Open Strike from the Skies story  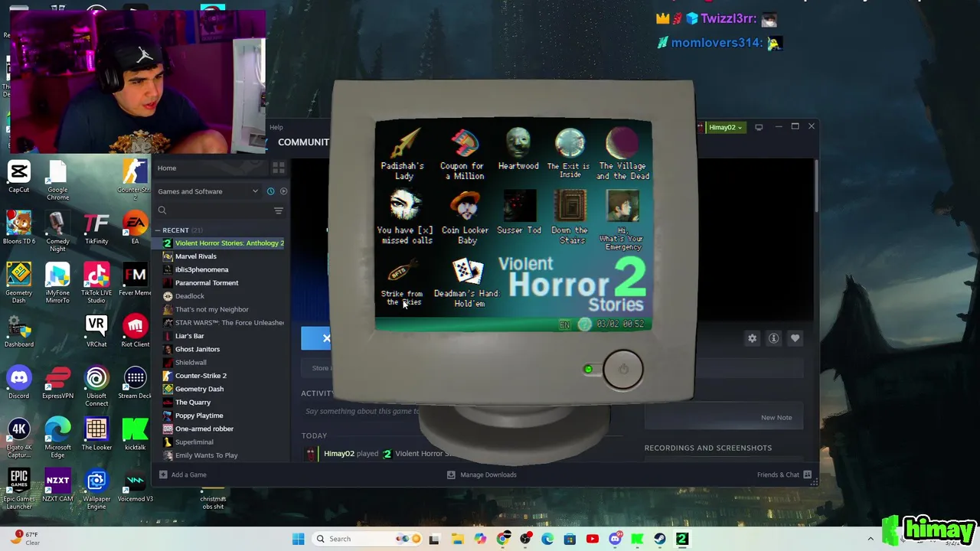(x=402, y=282)
